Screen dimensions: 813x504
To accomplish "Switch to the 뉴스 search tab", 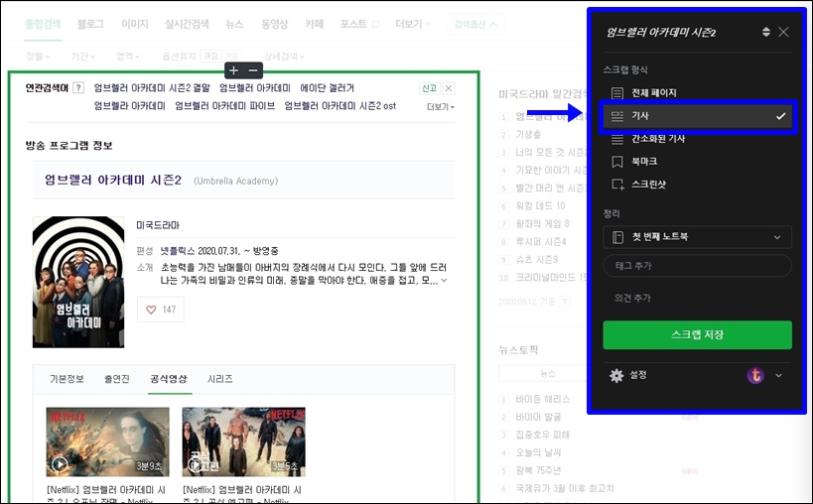I will pyautogui.click(x=234, y=24).
